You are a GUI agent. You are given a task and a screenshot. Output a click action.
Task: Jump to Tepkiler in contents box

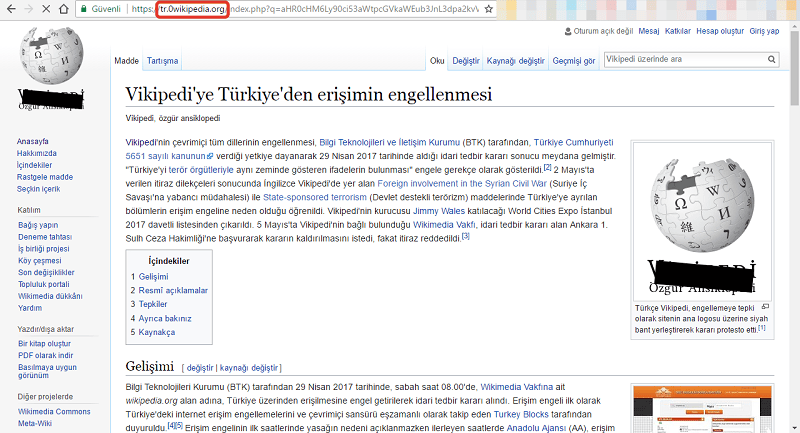tap(153, 304)
